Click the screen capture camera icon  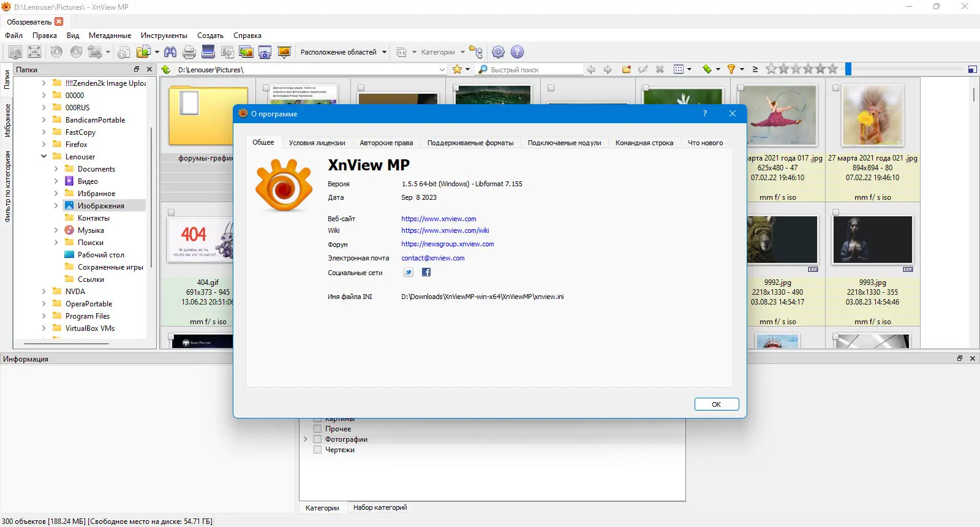pyautogui.click(x=265, y=52)
